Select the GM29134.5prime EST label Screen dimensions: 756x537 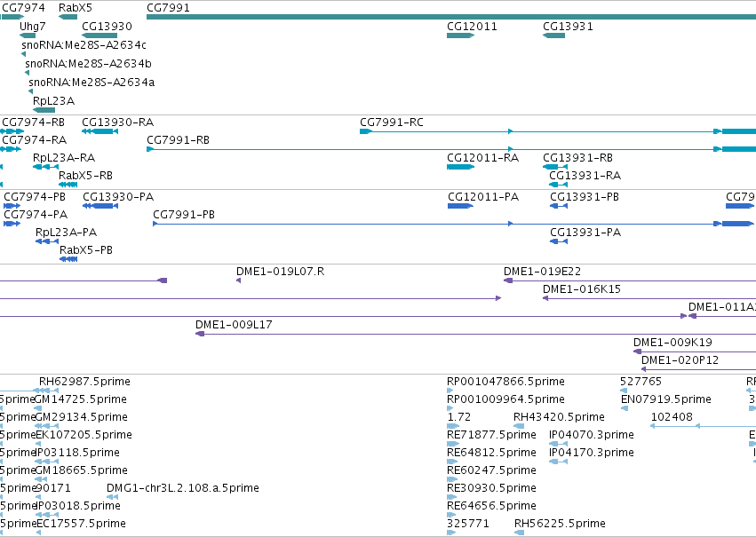coord(82,417)
